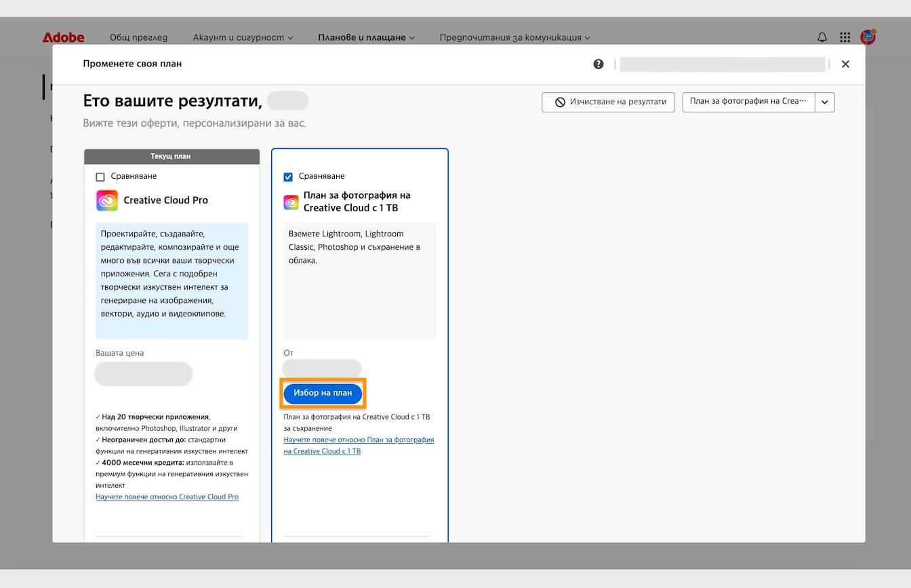Click the 4000 месечни кредита feature line
This screenshot has height=588, width=911.
171,474
